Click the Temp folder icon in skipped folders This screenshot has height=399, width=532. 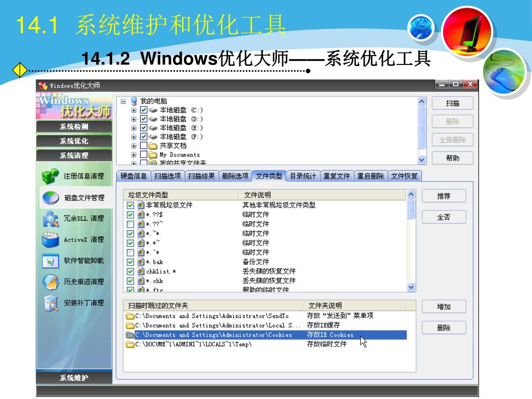pyautogui.click(x=129, y=344)
